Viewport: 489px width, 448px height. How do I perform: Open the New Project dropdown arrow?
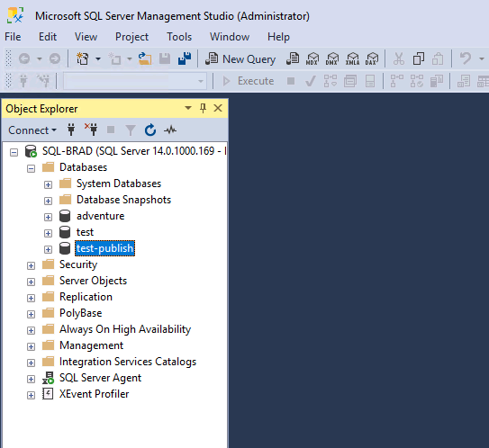[98, 58]
